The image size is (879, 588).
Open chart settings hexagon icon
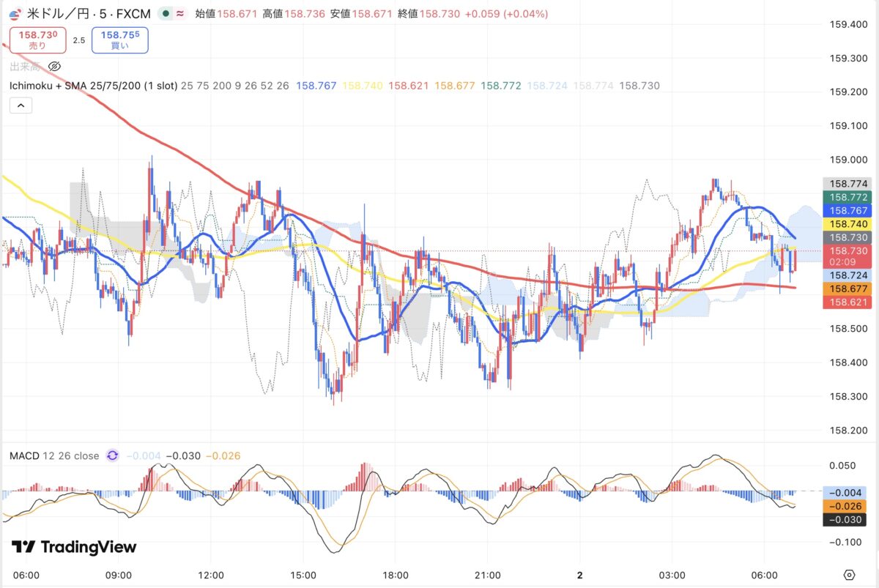849,575
